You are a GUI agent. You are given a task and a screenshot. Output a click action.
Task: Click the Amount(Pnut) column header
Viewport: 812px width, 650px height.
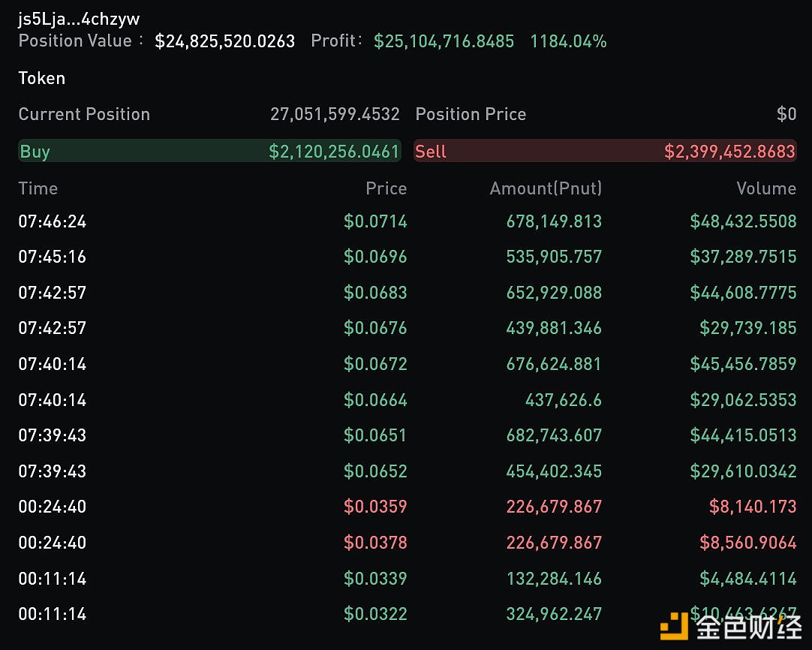546,188
